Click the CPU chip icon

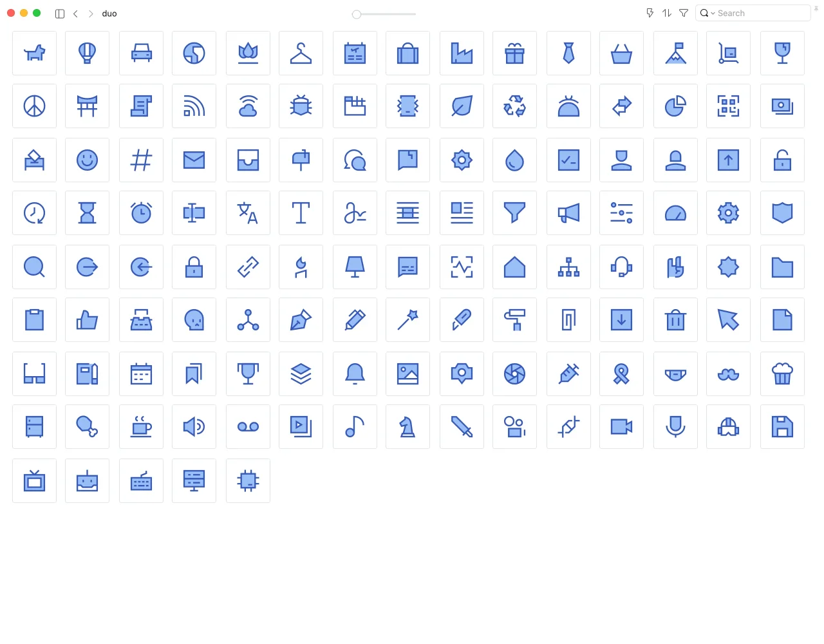tap(248, 481)
